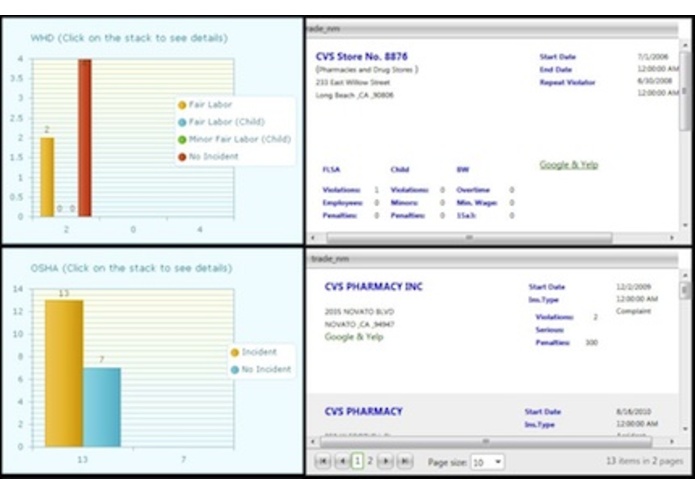Open Google & Yelp link for CVS PHARMACY INC
The height and width of the screenshot is (494, 695).
tap(354, 337)
